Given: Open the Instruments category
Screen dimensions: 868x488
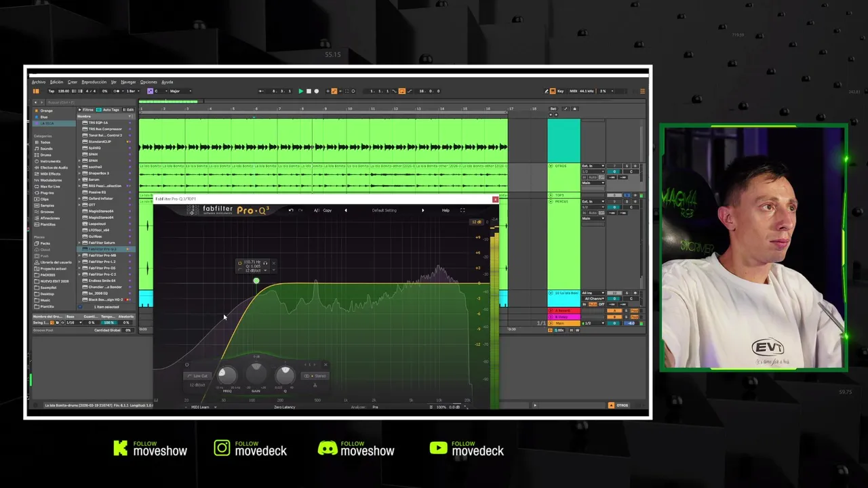Looking at the screenshot, I should [x=49, y=161].
